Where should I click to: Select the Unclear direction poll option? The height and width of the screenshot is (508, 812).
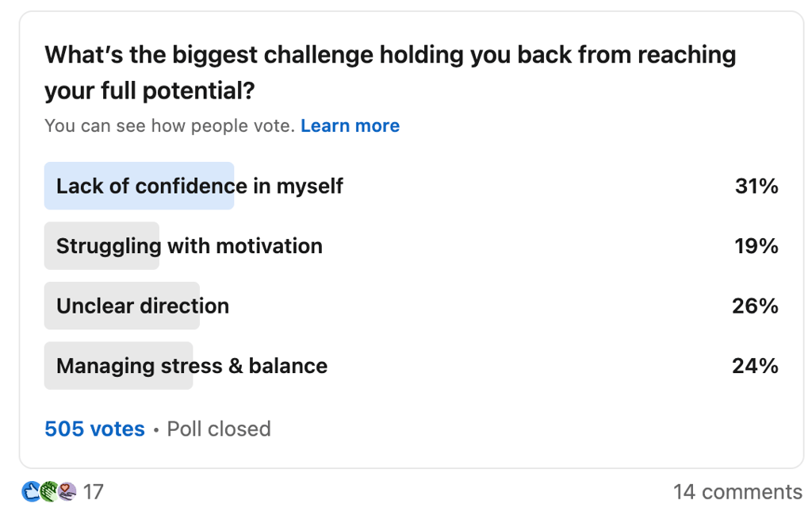click(143, 306)
